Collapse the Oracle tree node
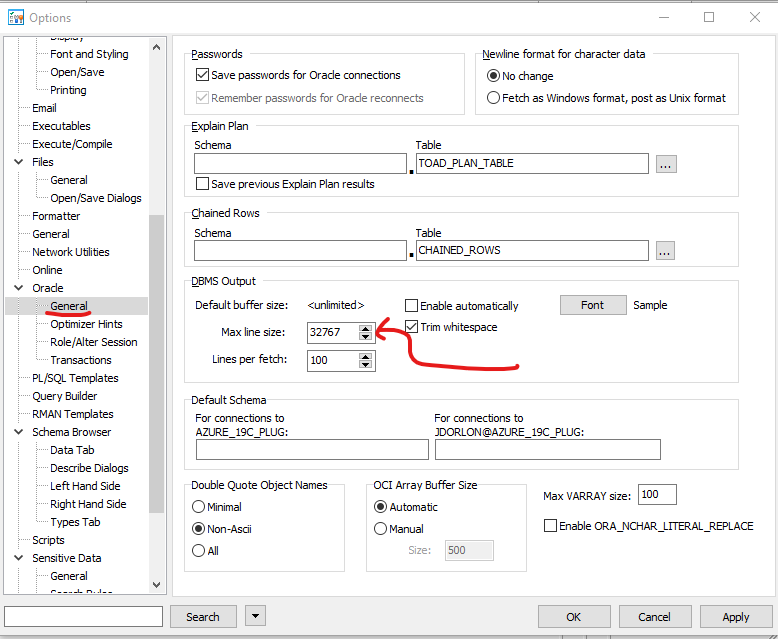The image size is (778, 639). point(19,288)
